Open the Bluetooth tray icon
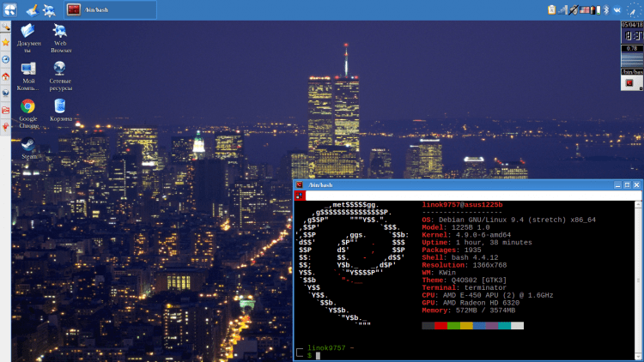 click(604, 9)
